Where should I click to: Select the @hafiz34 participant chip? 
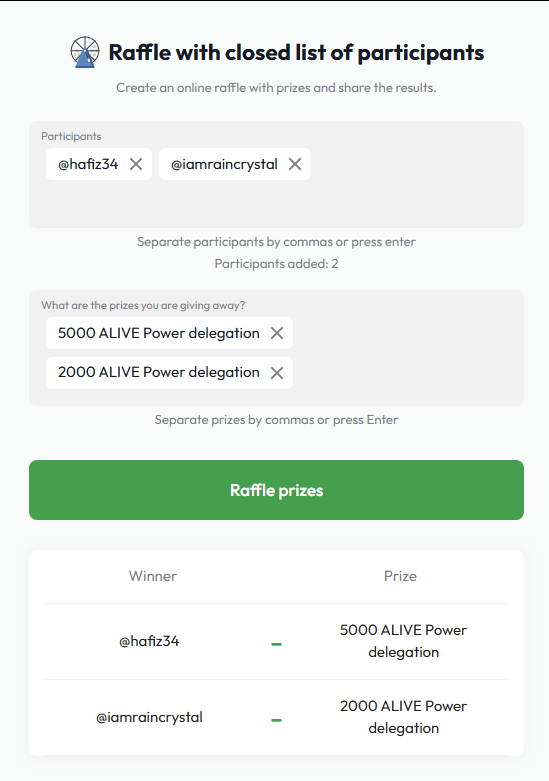click(x=88, y=164)
